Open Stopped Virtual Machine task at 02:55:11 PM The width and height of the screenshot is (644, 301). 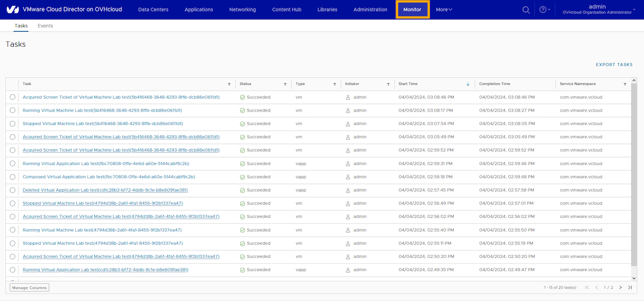click(103, 243)
